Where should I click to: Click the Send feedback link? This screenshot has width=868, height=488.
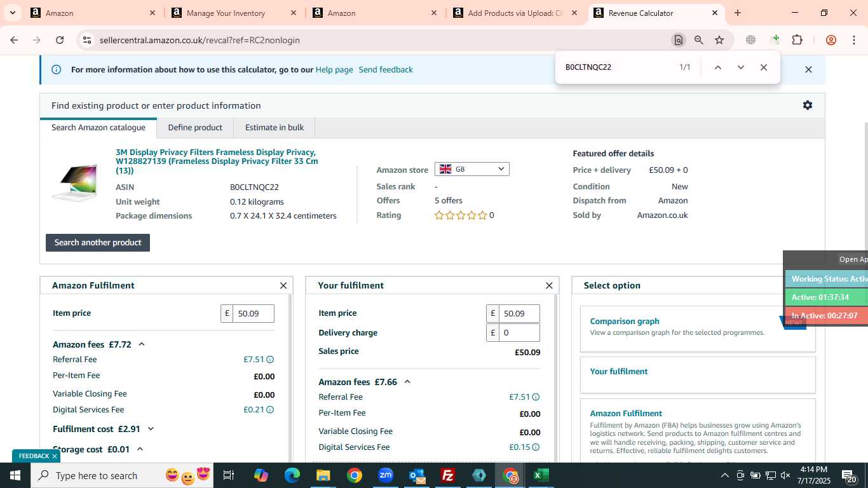point(386,70)
